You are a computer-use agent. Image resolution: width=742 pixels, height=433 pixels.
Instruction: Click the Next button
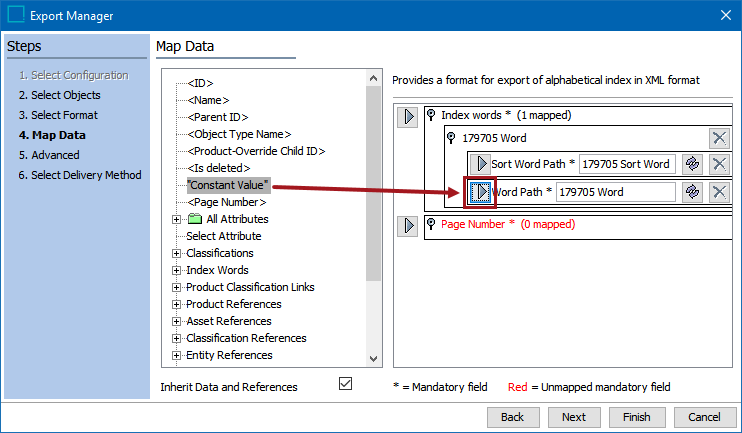(x=574, y=417)
